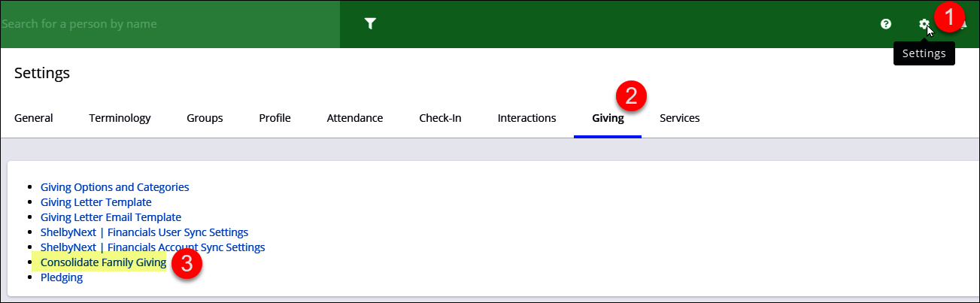The height and width of the screenshot is (303, 980).
Task: Open the Terminology tab
Action: point(120,118)
